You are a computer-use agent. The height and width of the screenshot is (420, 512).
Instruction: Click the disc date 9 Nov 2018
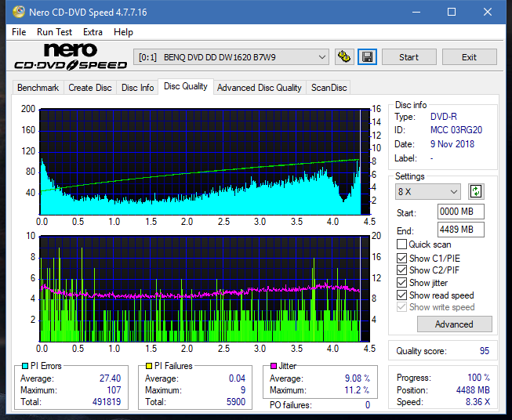coord(452,144)
